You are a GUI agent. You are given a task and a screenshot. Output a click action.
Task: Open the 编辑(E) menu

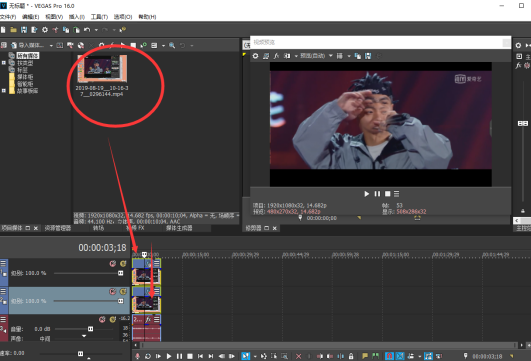[30, 17]
